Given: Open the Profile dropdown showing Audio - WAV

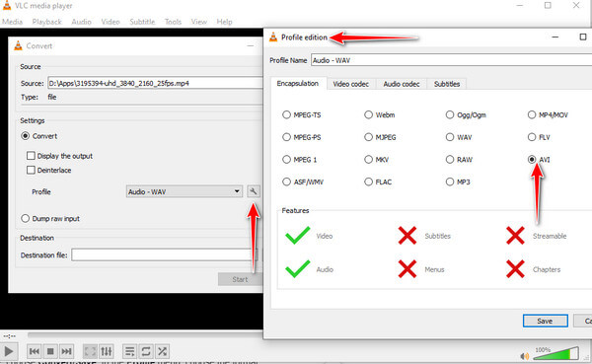Looking at the screenshot, I should click(185, 191).
